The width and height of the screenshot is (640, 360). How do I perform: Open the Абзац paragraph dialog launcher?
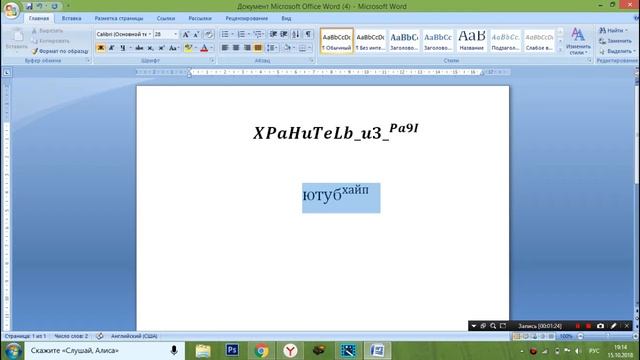tap(311, 60)
